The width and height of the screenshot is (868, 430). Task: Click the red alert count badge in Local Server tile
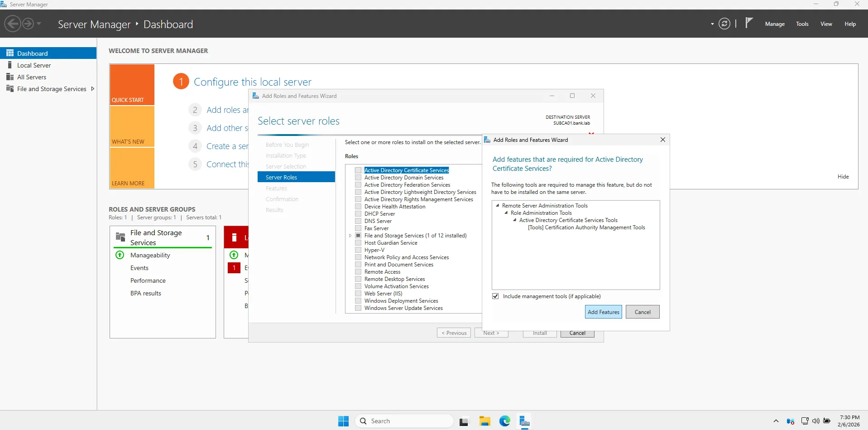(234, 268)
